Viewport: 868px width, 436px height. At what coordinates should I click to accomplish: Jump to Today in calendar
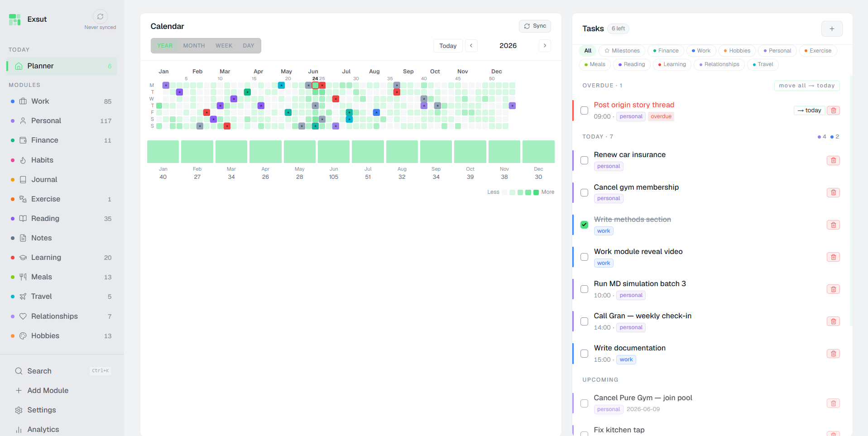[448, 46]
